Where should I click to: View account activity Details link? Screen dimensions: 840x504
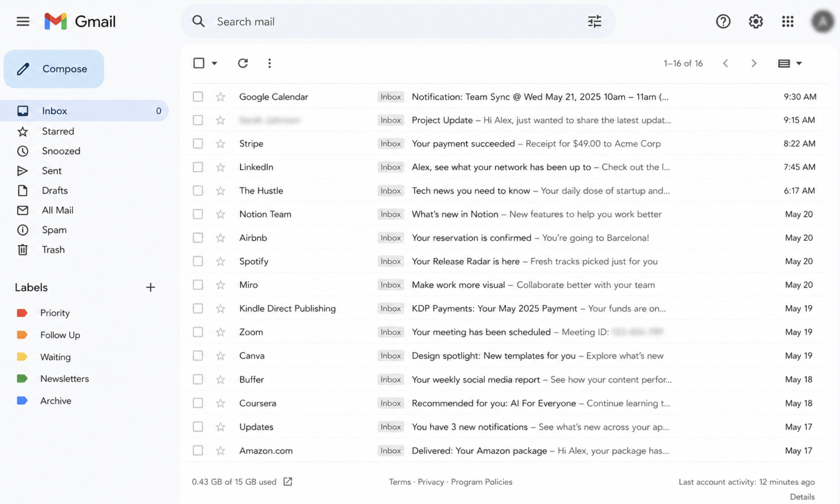[x=802, y=497]
